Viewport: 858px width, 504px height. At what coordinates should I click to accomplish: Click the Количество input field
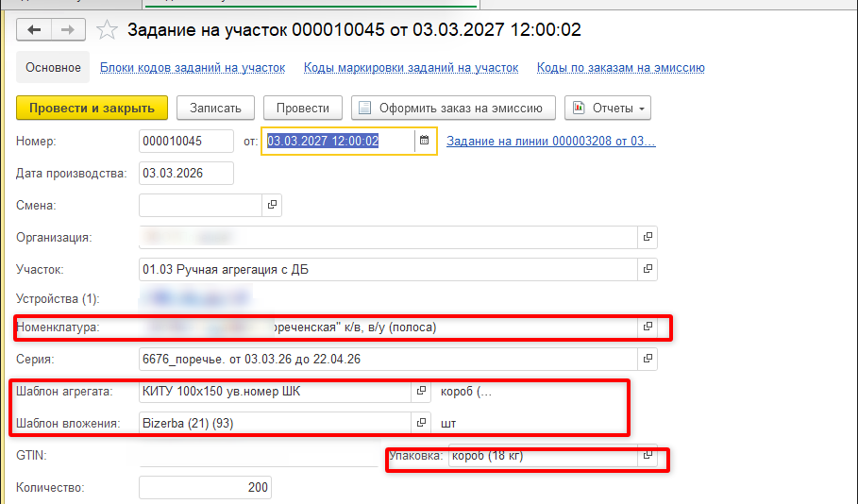[204, 488]
